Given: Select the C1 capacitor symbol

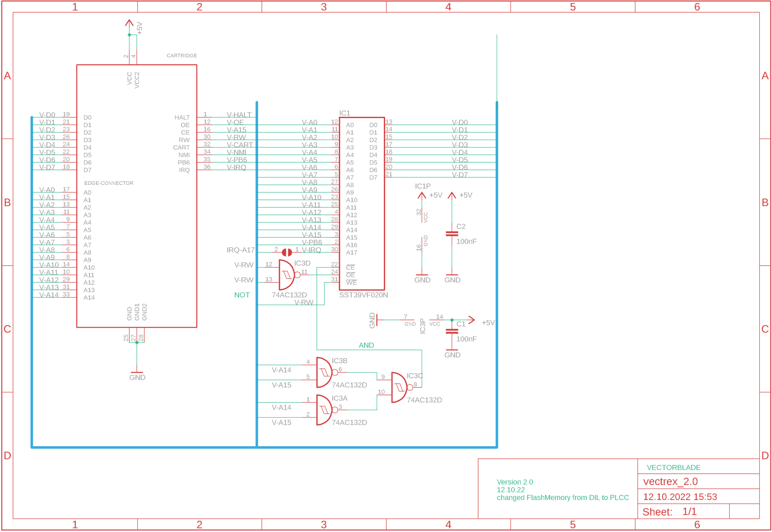Looking at the screenshot, I should 452,331.
